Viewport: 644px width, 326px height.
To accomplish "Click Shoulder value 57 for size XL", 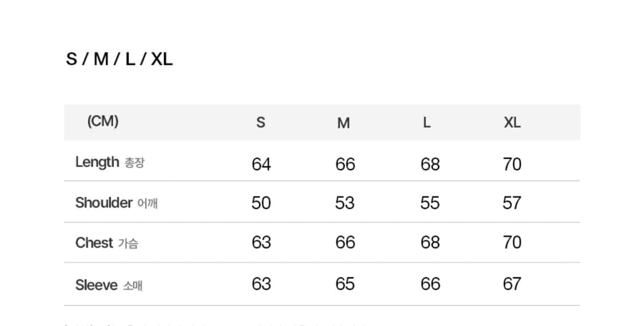I will pos(512,203).
